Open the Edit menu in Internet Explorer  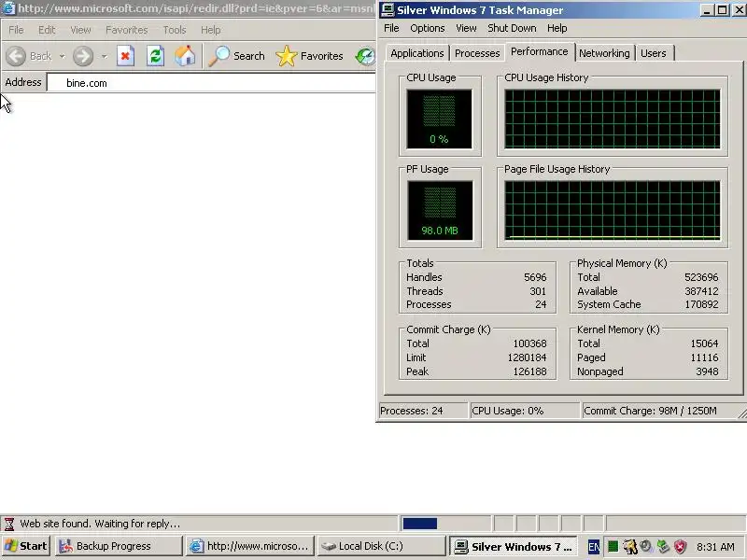click(47, 30)
